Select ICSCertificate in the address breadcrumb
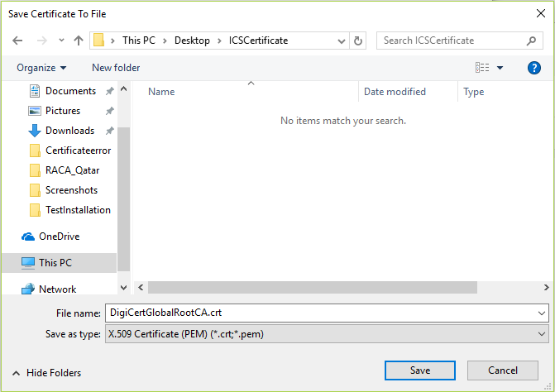Screen dimensions: 555x392 (x=258, y=41)
